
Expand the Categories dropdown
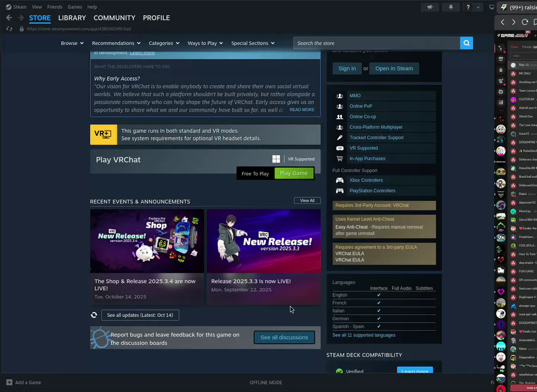pos(164,43)
